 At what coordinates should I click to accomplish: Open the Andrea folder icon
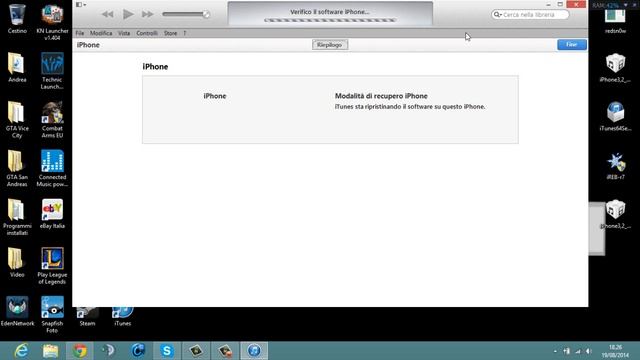pyautogui.click(x=17, y=68)
